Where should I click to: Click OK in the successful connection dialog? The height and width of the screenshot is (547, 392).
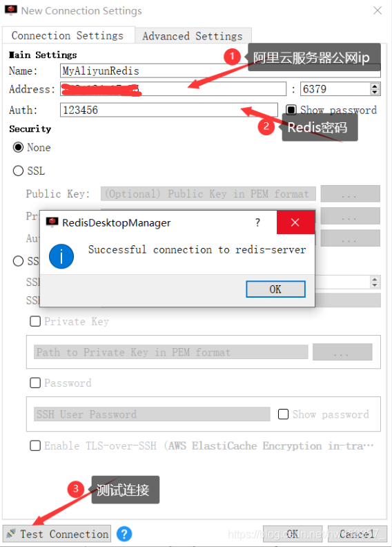[275, 289]
